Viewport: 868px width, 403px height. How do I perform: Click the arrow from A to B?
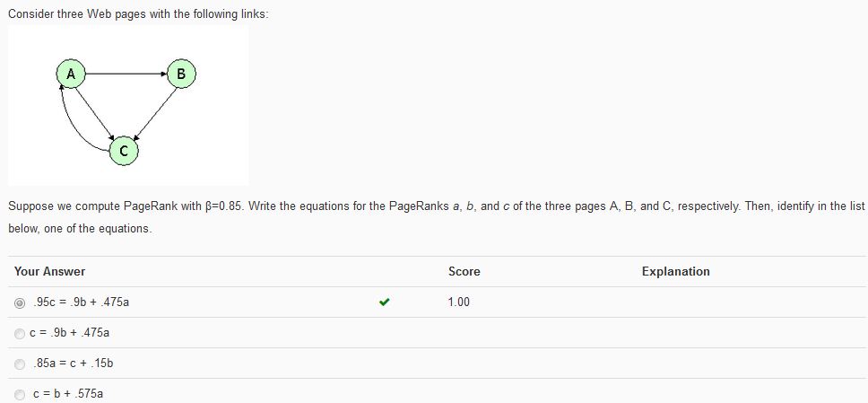[x=126, y=74]
